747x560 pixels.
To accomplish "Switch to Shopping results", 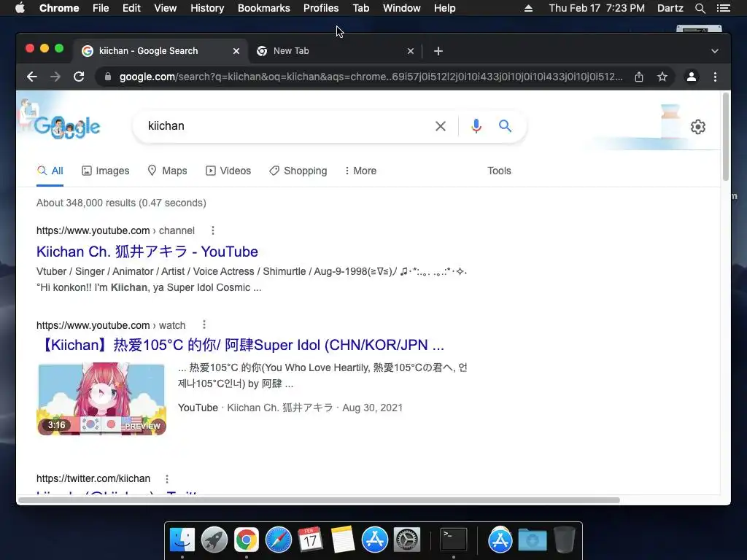I will (x=298, y=171).
